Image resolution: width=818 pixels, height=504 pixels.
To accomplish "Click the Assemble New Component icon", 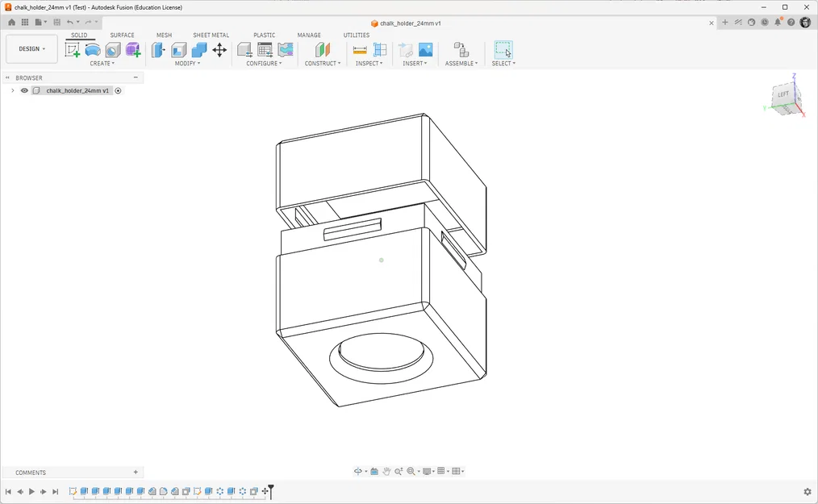I will (x=461, y=49).
